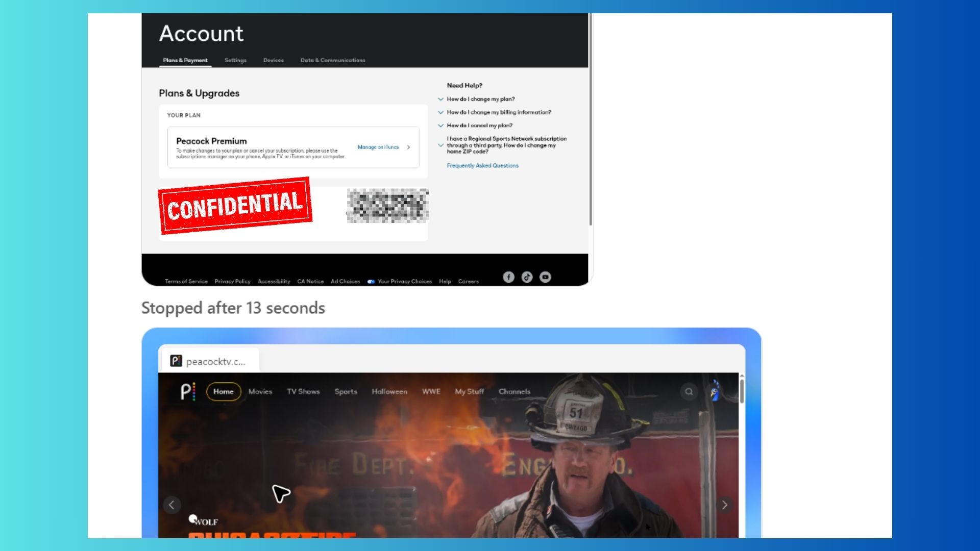
Task: Click the peacocktv tab favicon
Action: [x=176, y=361]
